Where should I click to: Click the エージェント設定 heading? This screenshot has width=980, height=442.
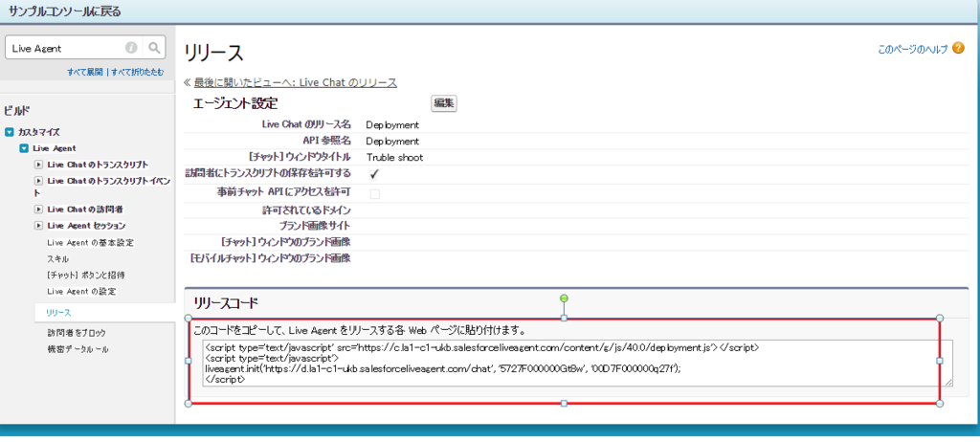[x=235, y=103]
